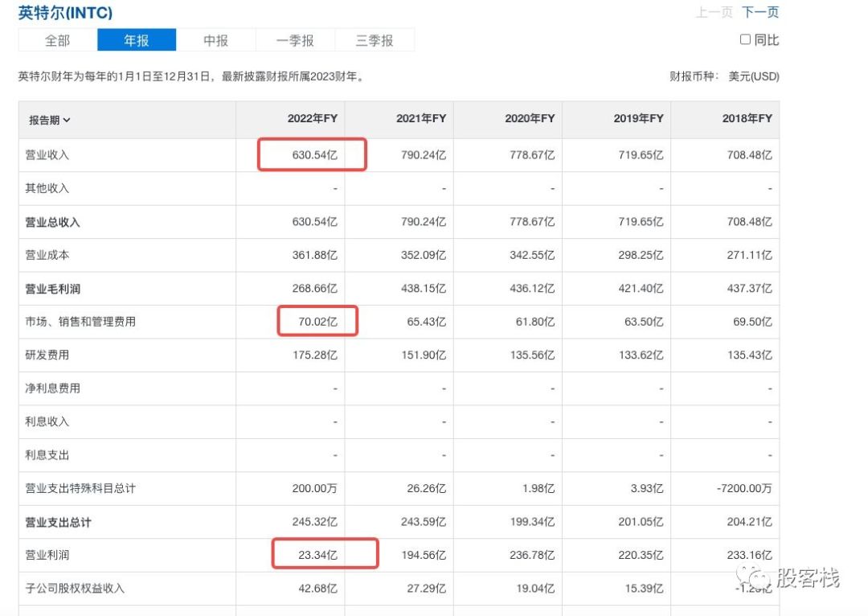Click the 204.21亿 营业支出总计 value
This screenshot has height=616, width=868.
coord(750,521)
